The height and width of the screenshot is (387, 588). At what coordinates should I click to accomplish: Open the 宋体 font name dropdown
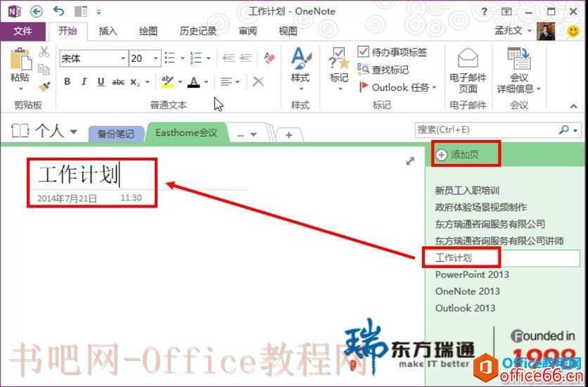[x=123, y=58]
